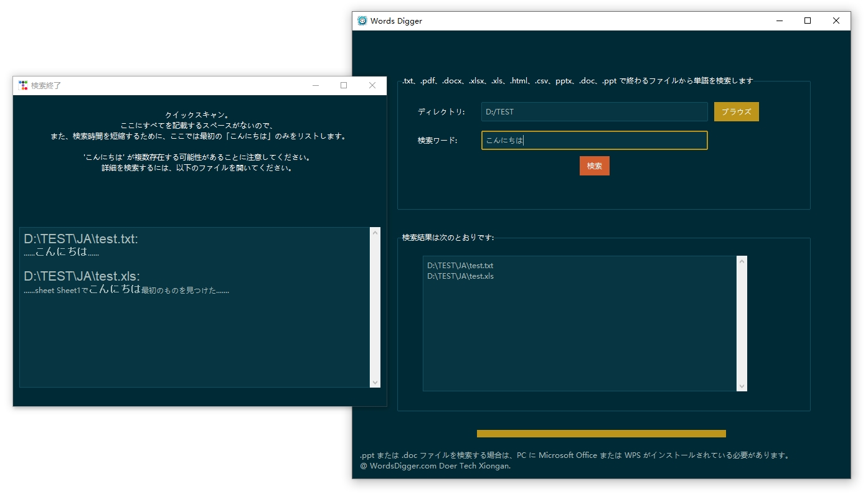
Task: Click the ......こんにちは...... snippet under test.txt
Action: [62, 253]
